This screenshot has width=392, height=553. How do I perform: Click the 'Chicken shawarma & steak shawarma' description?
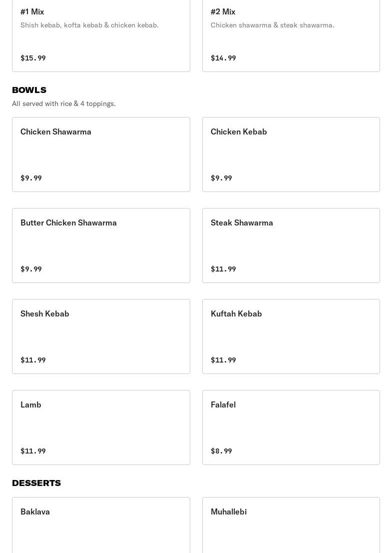pos(272,25)
